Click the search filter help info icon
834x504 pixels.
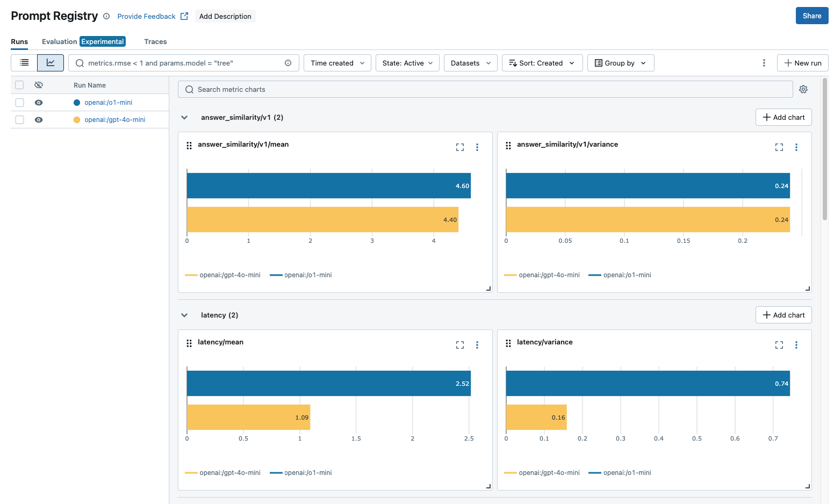coord(288,63)
